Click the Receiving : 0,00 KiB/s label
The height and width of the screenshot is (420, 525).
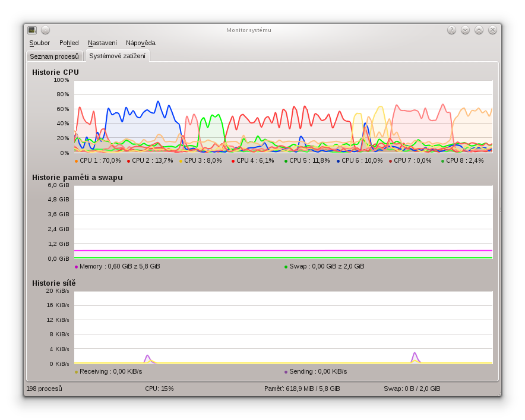click(111, 371)
